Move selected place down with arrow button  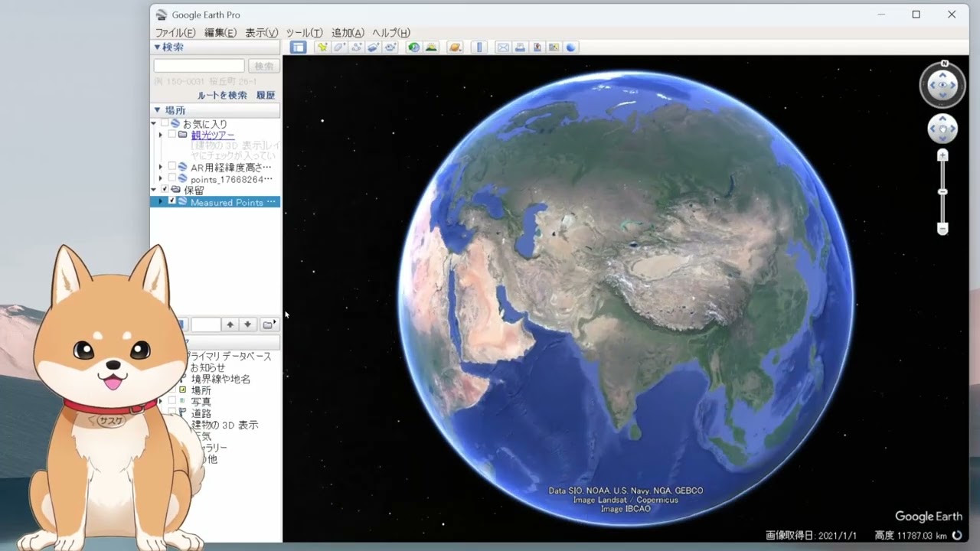tap(247, 324)
